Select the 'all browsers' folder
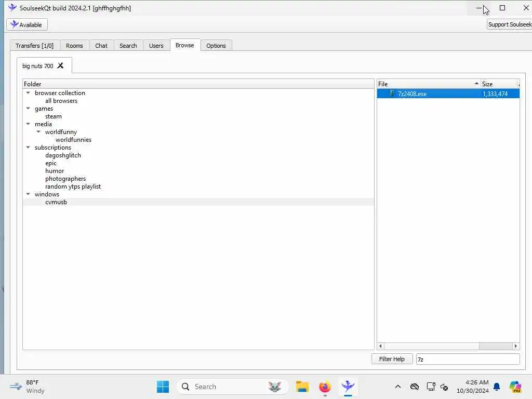This screenshot has width=532, height=399. (x=61, y=101)
